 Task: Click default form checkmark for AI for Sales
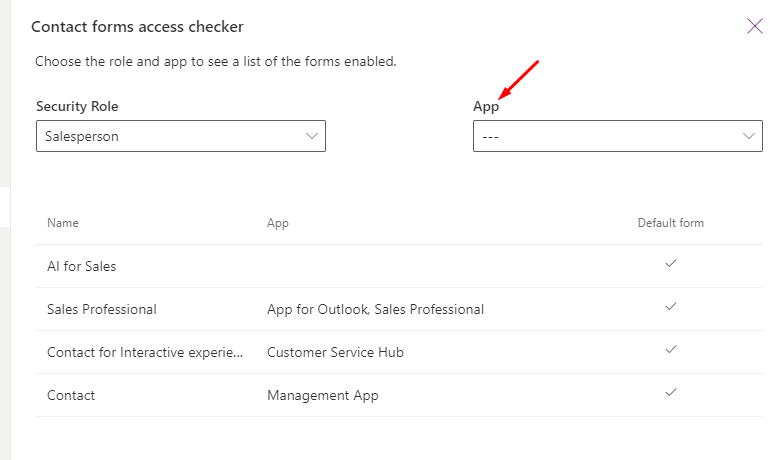click(x=671, y=263)
